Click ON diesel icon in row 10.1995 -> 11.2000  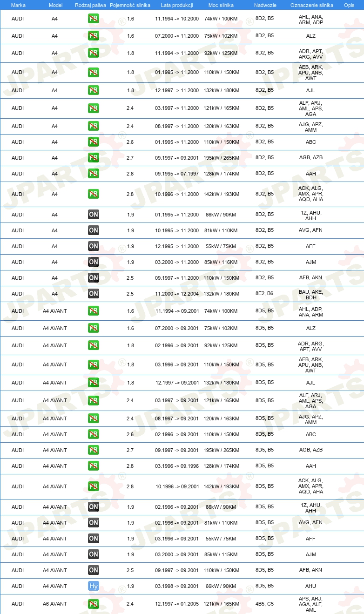[94, 230]
